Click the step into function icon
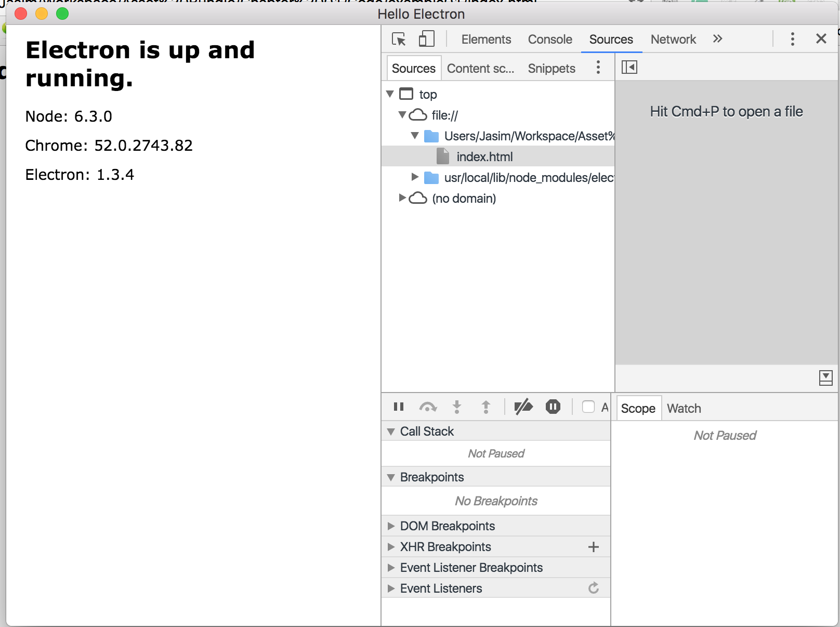Image resolution: width=840 pixels, height=627 pixels. tap(457, 407)
